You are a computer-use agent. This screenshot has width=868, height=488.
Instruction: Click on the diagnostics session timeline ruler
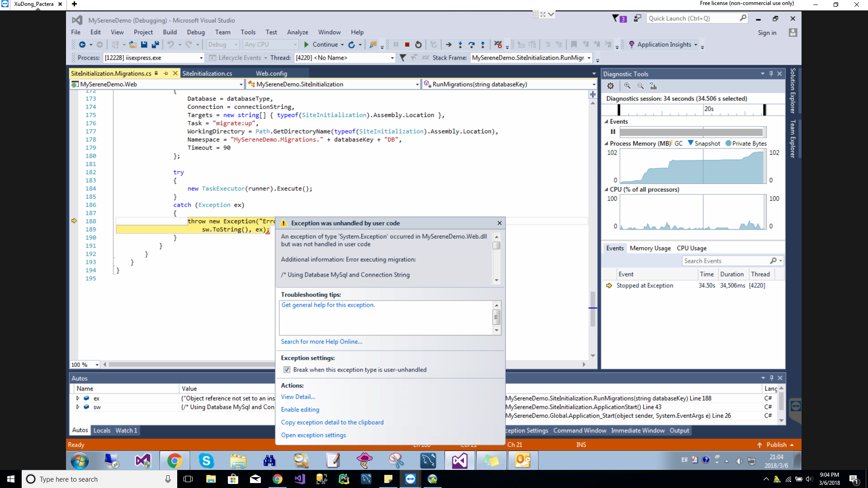[692, 109]
